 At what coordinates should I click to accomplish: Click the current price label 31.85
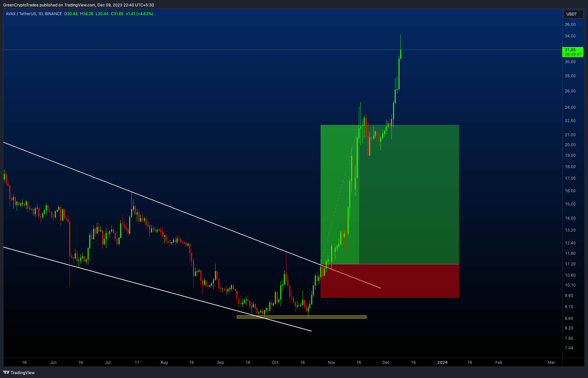[573, 52]
